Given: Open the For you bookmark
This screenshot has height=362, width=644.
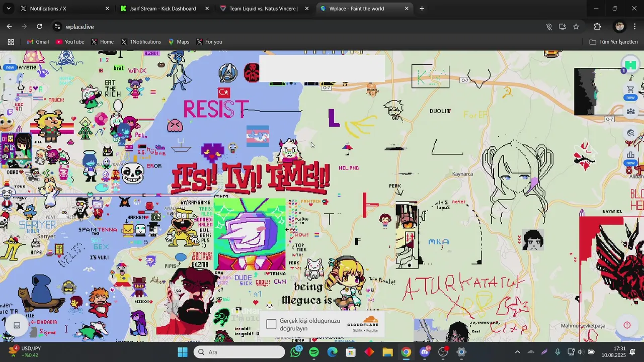Looking at the screenshot, I should pos(209,42).
